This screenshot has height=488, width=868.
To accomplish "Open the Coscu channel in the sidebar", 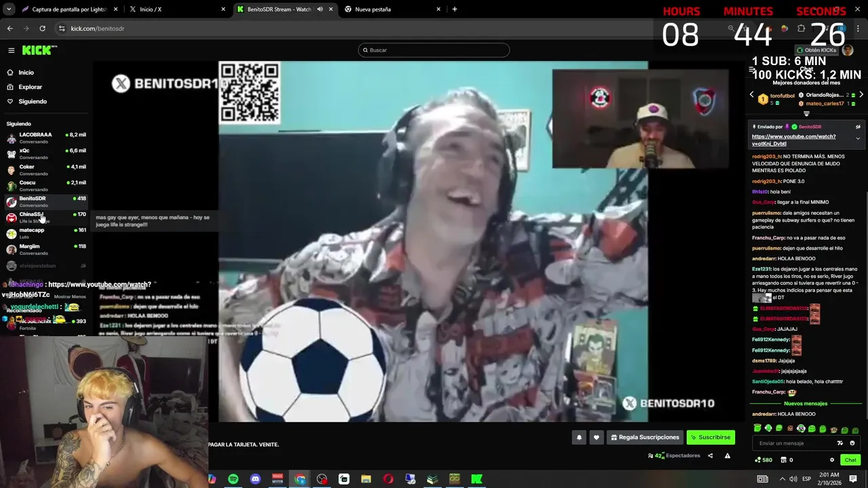I will [46, 186].
